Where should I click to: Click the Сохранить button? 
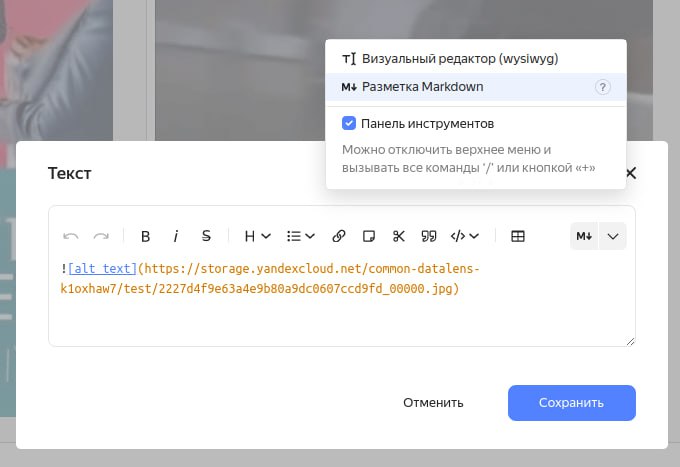coord(572,403)
